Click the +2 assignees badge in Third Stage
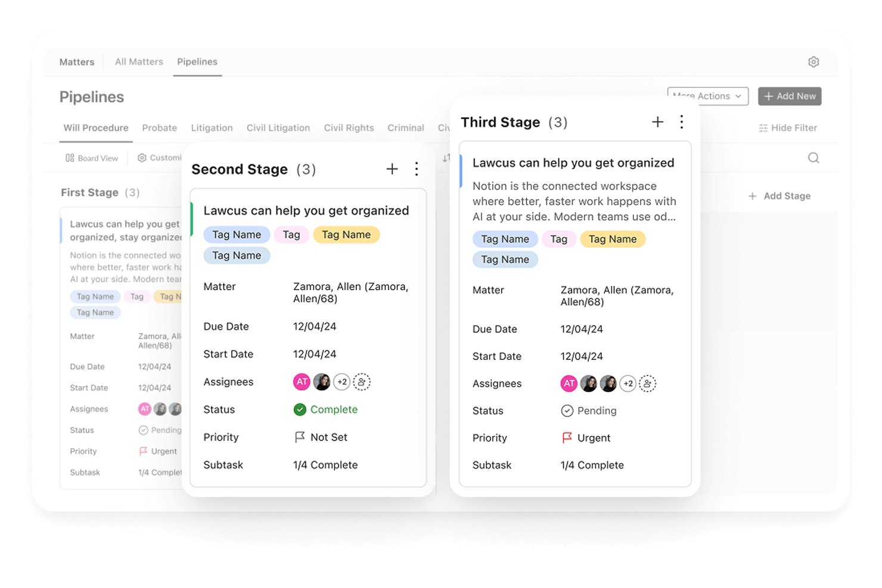The width and height of the screenshot is (882, 588). [x=628, y=384]
